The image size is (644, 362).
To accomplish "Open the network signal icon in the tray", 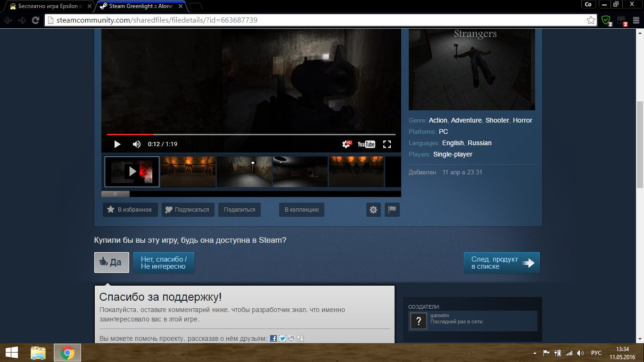I will [569, 353].
